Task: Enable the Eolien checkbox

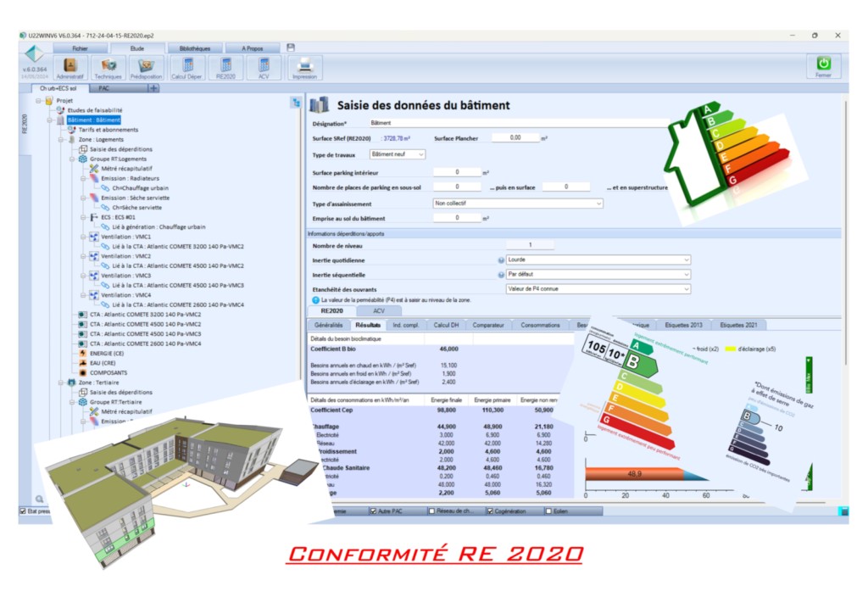Action: tap(548, 511)
